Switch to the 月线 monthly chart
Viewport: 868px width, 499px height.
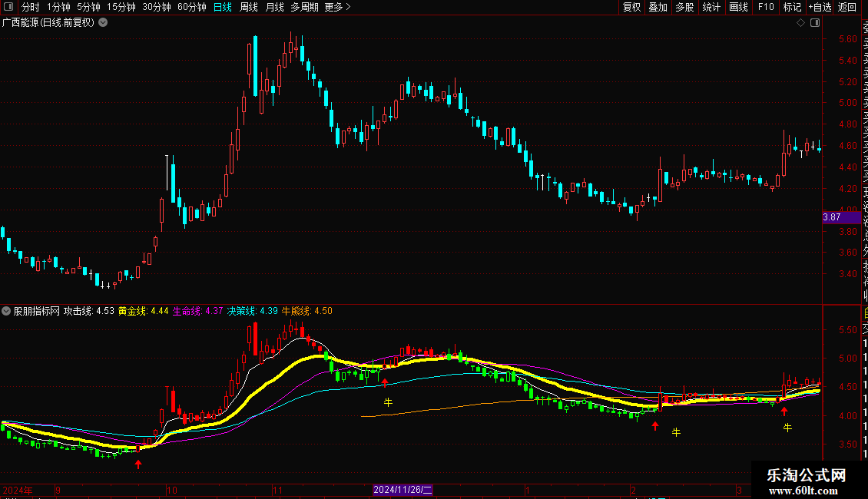pos(274,7)
